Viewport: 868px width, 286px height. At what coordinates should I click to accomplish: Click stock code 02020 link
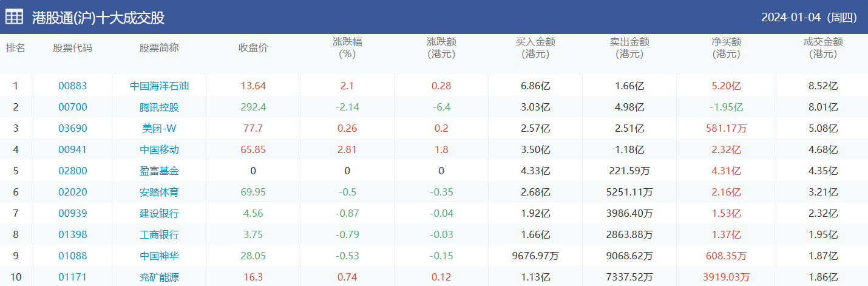(73, 192)
